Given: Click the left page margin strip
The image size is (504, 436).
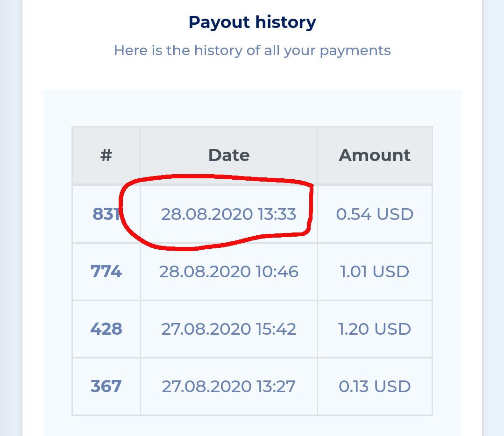Looking at the screenshot, I should [11, 218].
